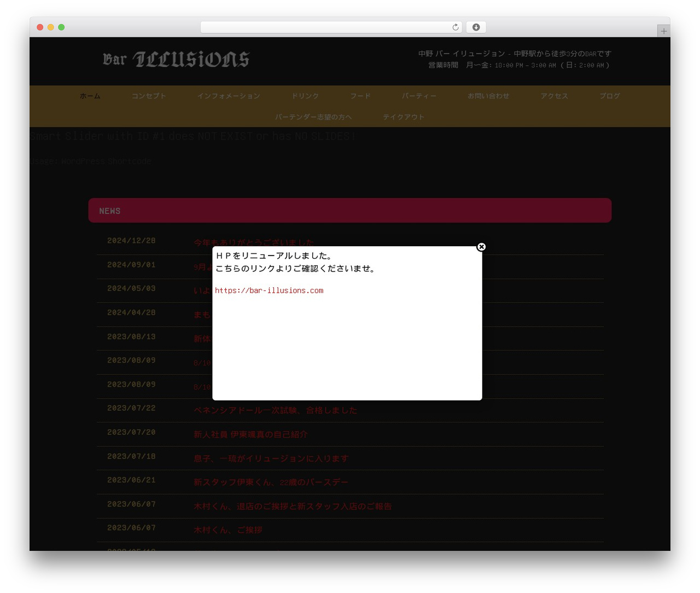Select インフォメーション in the navigation
This screenshot has height=593, width=700.
pyautogui.click(x=229, y=96)
